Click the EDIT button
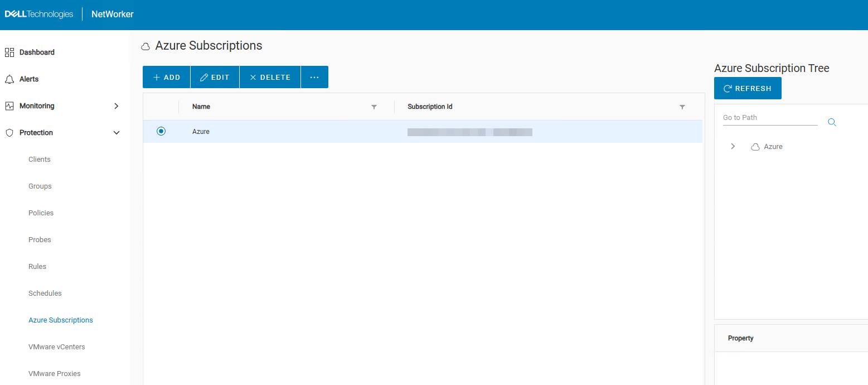 tap(215, 77)
